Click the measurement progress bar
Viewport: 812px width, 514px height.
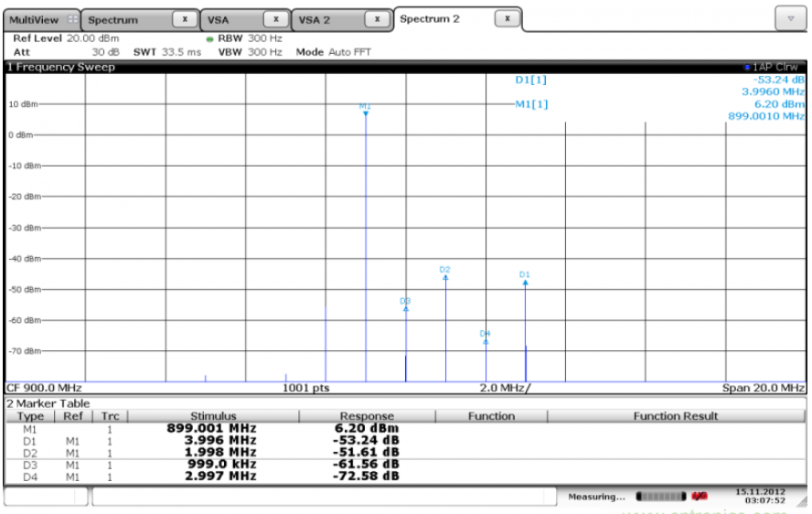pos(661,497)
